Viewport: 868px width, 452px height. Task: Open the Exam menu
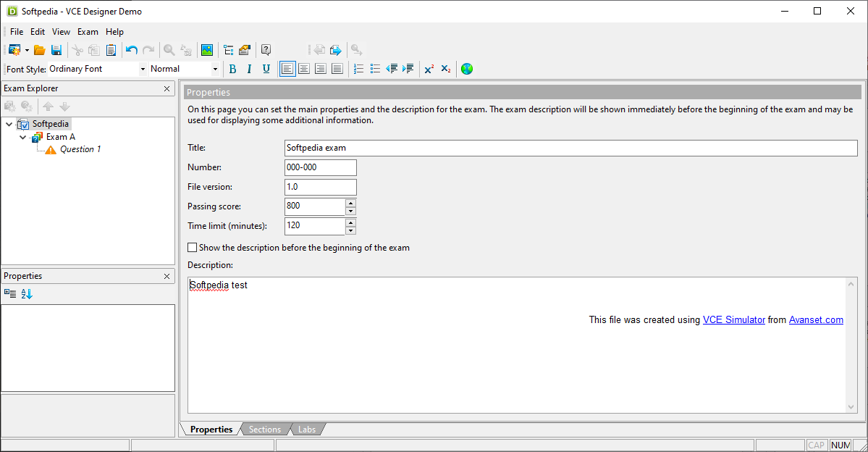pyautogui.click(x=88, y=32)
